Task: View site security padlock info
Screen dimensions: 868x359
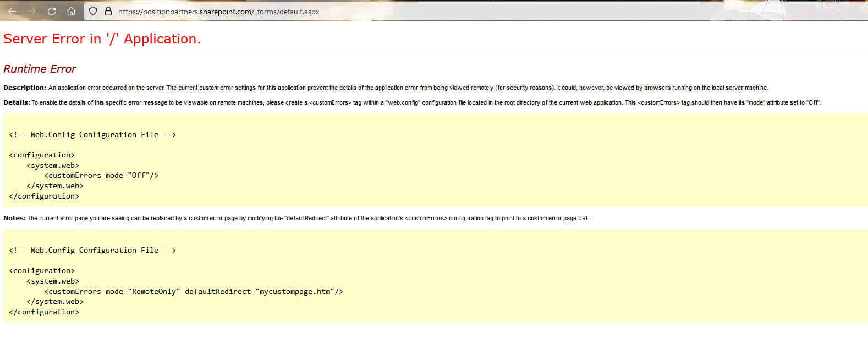Action: pyautogui.click(x=108, y=11)
